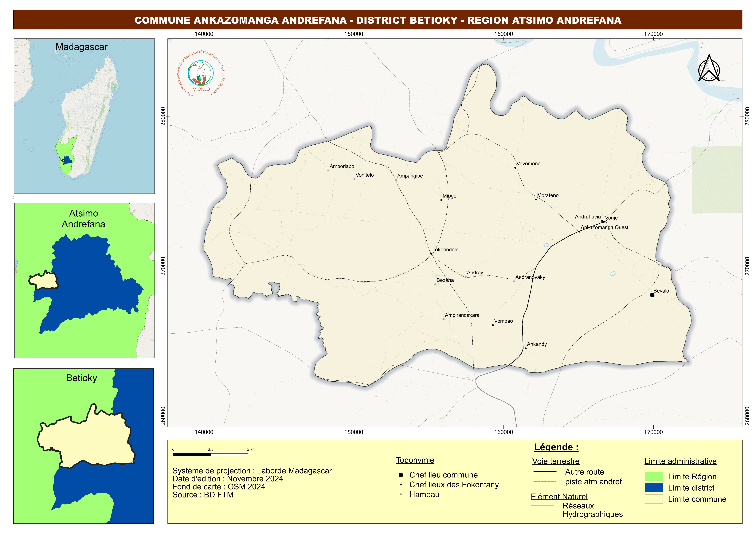Click the Autre route legend line symbol
Screen dimensions: 756x534
(545, 472)
